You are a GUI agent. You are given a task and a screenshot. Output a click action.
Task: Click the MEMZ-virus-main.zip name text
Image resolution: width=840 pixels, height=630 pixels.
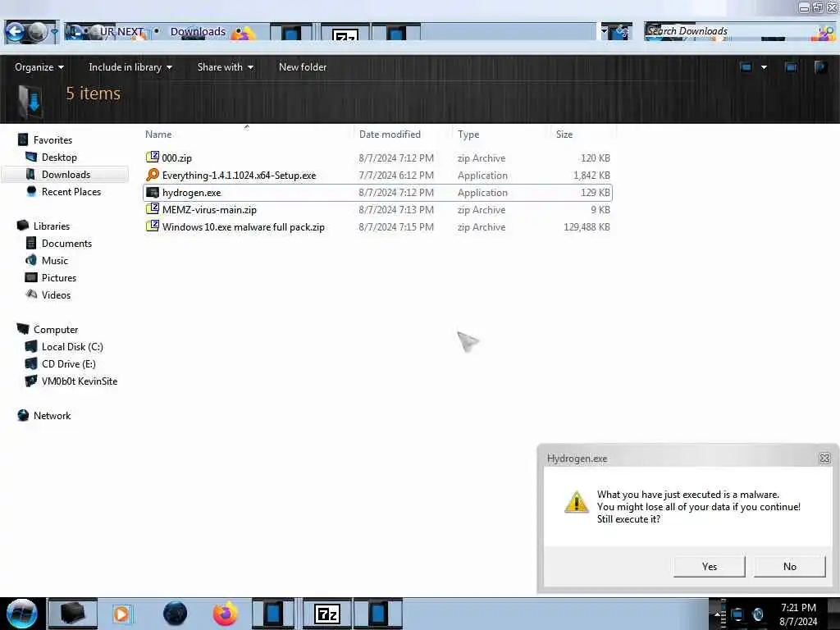click(x=209, y=209)
